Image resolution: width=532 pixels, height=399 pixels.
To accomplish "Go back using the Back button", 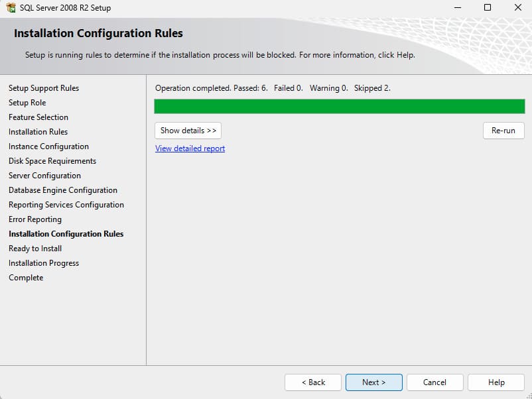I will point(313,382).
